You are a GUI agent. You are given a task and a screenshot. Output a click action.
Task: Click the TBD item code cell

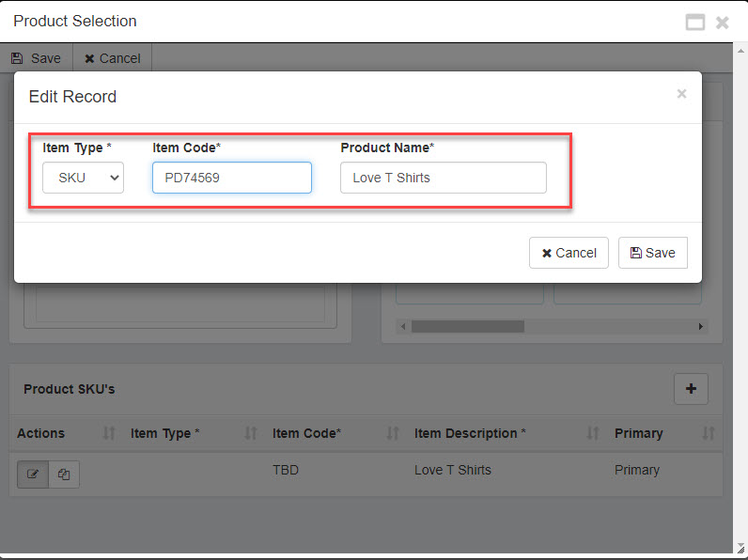286,470
